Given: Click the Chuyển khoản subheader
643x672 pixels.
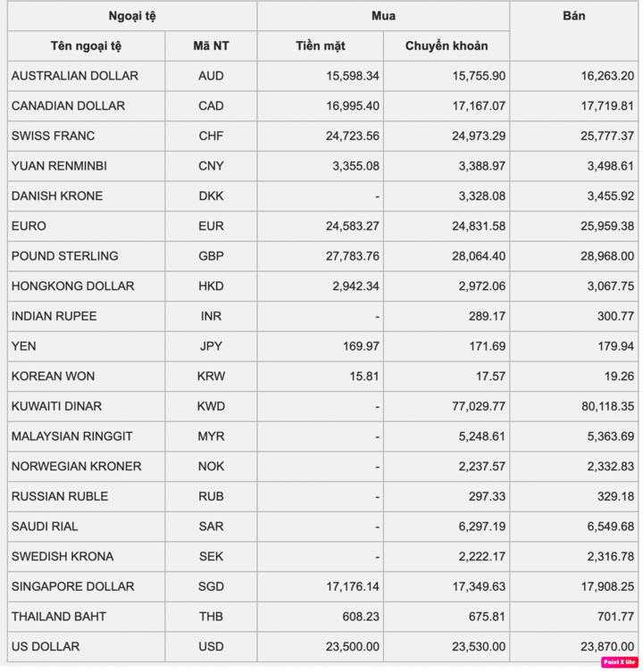Looking at the screenshot, I should (x=447, y=46).
